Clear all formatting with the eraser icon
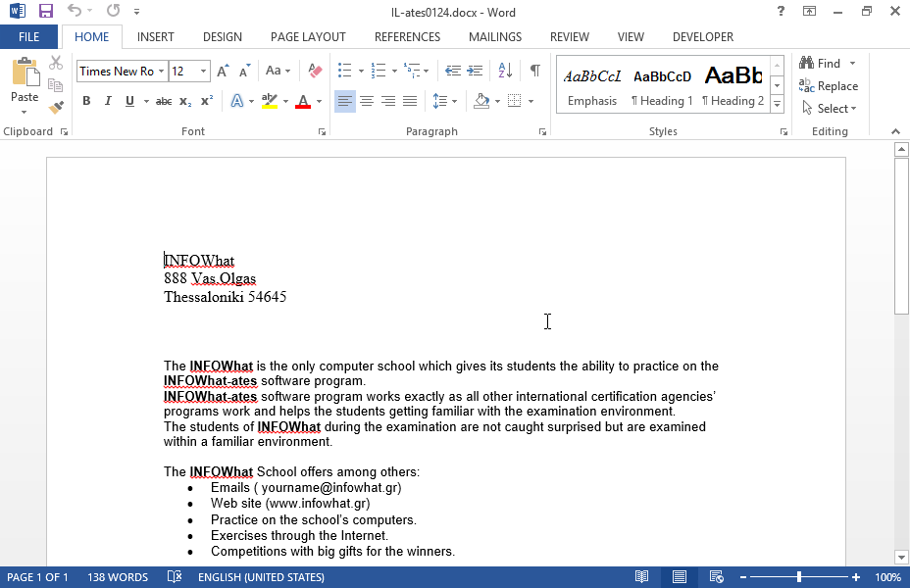Screen dimensions: 910x588 coord(315,71)
